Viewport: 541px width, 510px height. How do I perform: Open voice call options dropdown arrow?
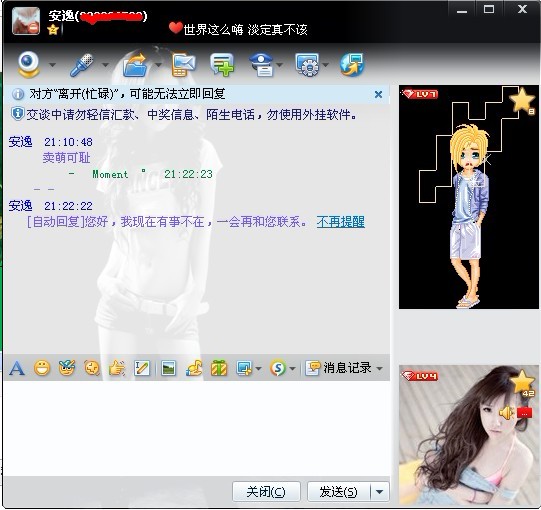tap(105, 65)
